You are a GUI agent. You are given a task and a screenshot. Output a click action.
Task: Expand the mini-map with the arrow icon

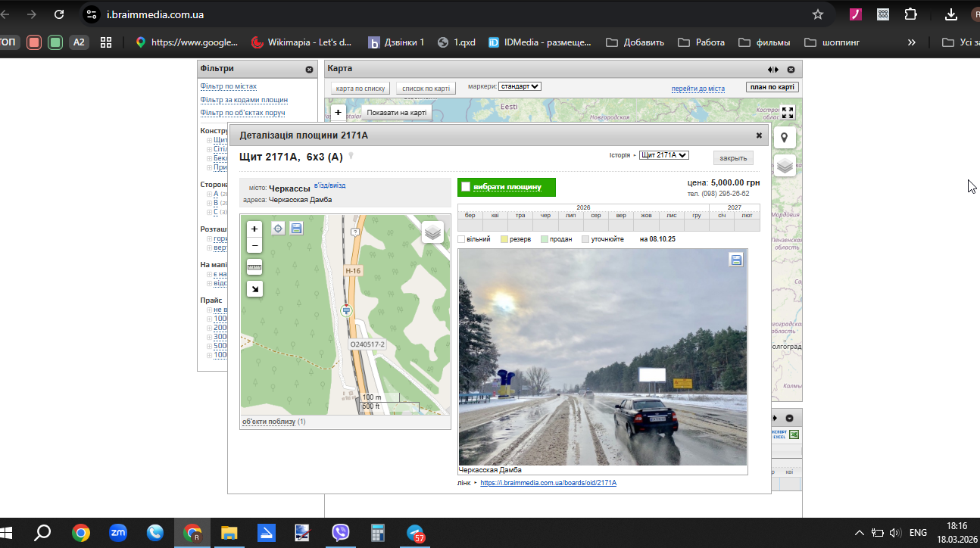(x=254, y=288)
